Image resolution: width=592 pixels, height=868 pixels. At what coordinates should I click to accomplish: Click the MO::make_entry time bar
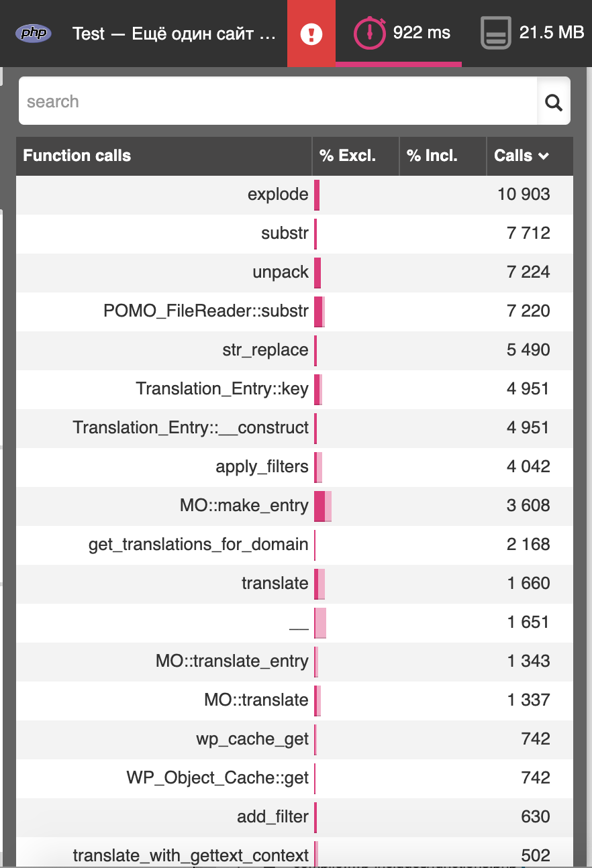point(322,506)
